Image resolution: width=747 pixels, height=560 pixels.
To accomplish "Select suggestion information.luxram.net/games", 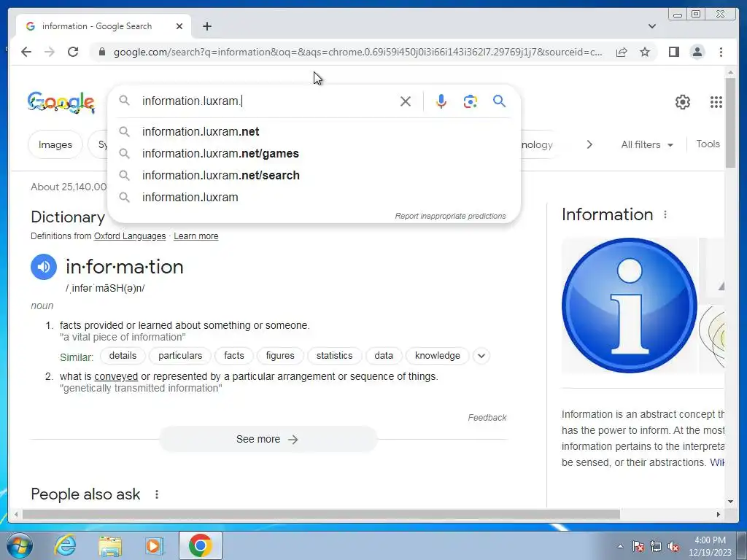I will tap(314, 153).
